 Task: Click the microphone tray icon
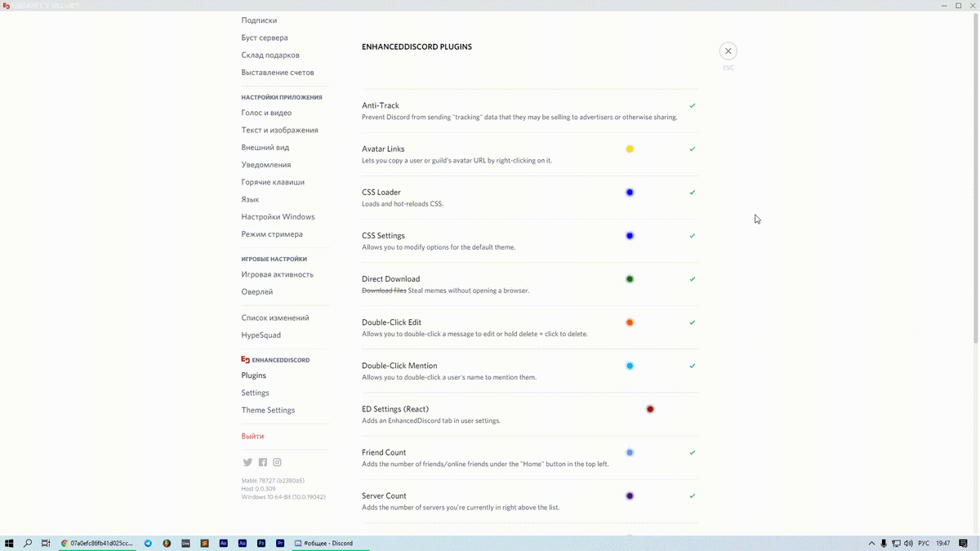pyautogui.click(x=884, y=543)
